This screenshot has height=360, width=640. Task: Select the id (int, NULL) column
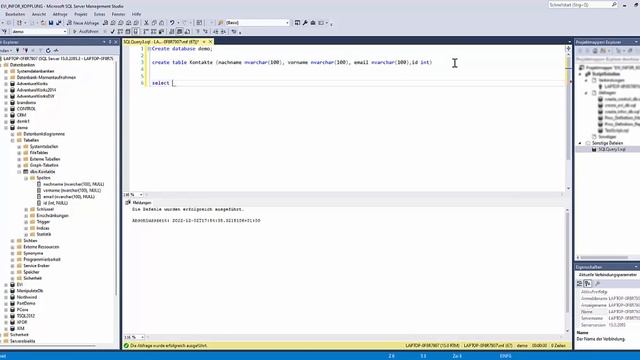[x=56, y=203]
